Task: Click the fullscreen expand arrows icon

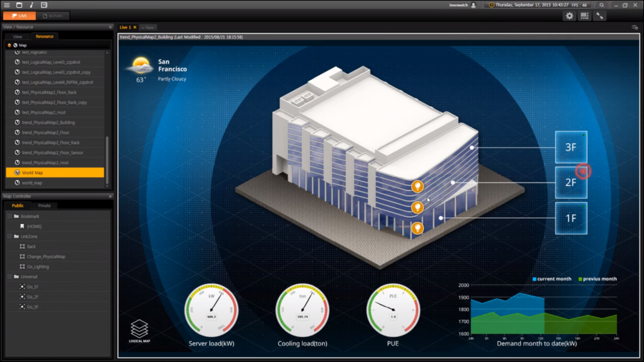Action: tap(600, 16)
